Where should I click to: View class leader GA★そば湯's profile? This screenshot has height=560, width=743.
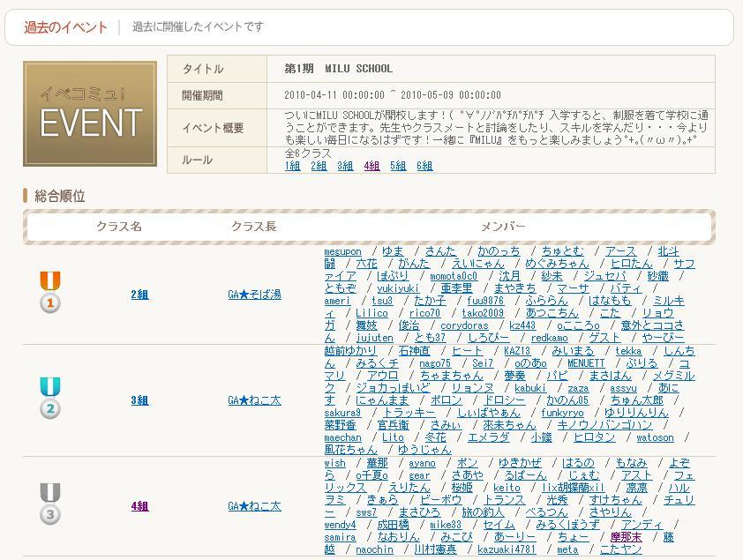(254, 295)
